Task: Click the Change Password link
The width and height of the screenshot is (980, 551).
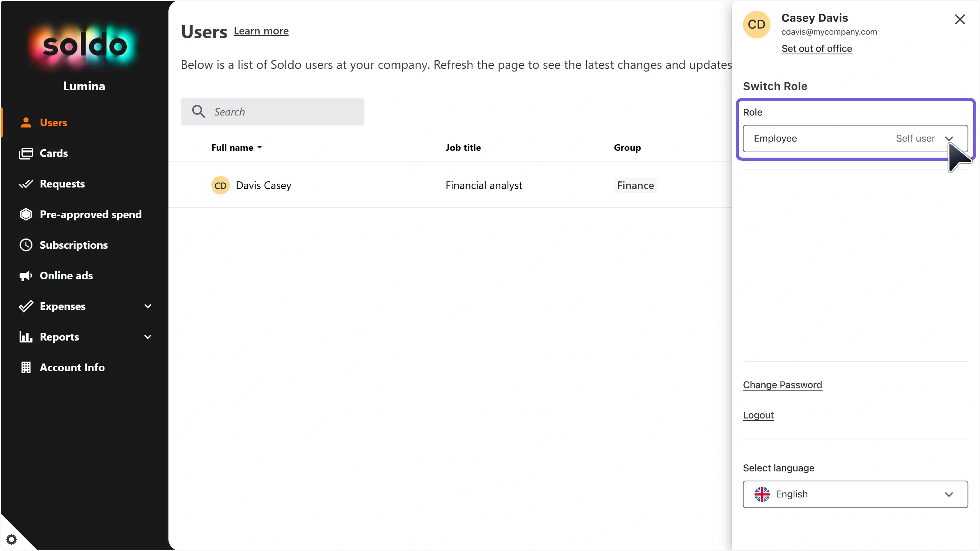Action: pos(782,385)
